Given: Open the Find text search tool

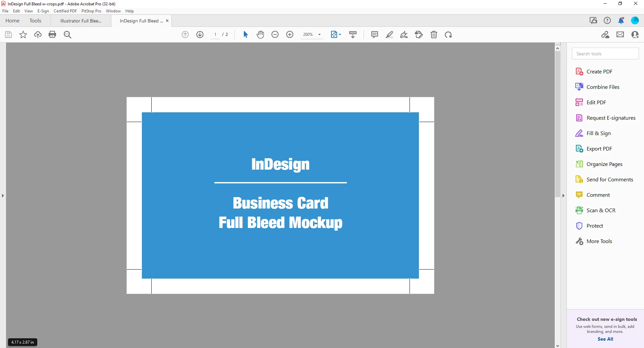Looking at the screenshot, I should tap(67, 35).
